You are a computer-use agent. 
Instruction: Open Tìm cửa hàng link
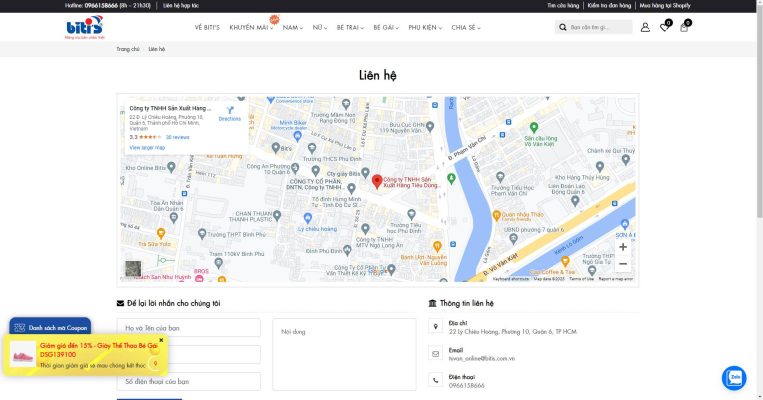tap(563, 6)
